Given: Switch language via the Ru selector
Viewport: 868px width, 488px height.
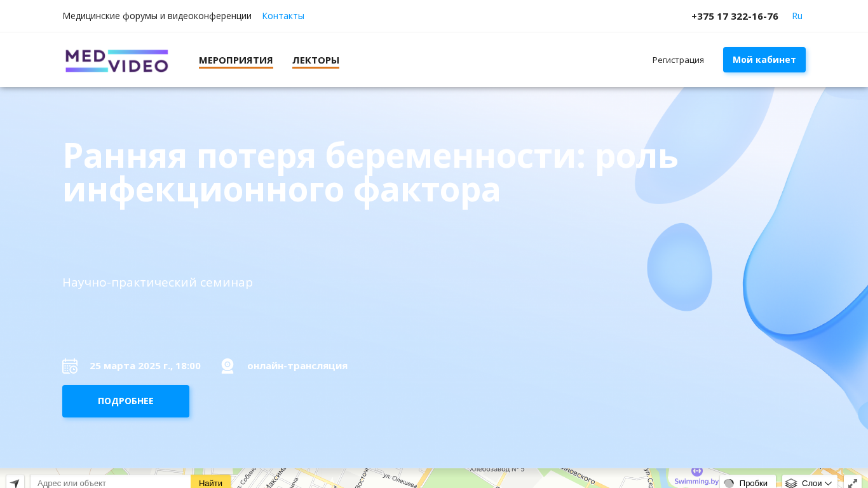Looking at the screenshot, I should point(797,16).
